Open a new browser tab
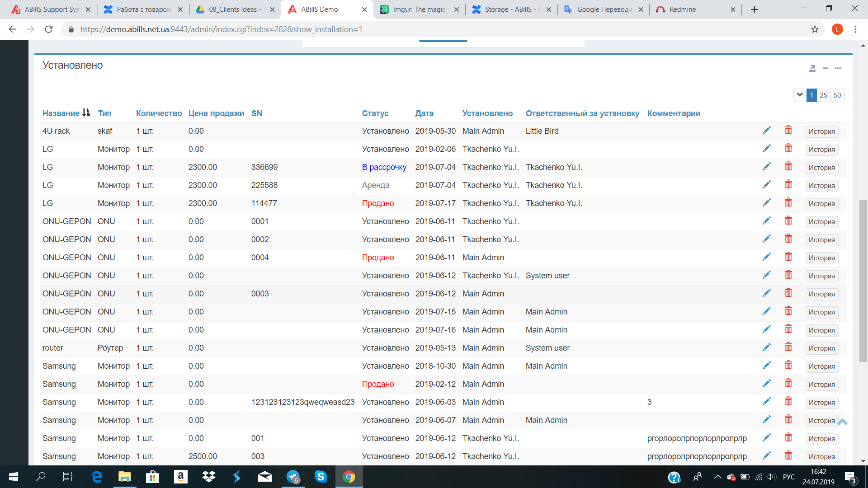The height and width of the screenshot is (488, 868). (754, 9)
